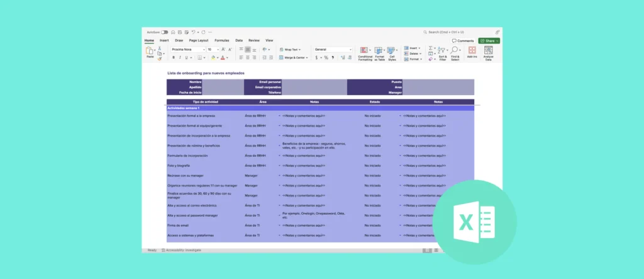Open Find & Select magnifier
Viewport: 644px width, 279px height.
(x=455, y=54)
